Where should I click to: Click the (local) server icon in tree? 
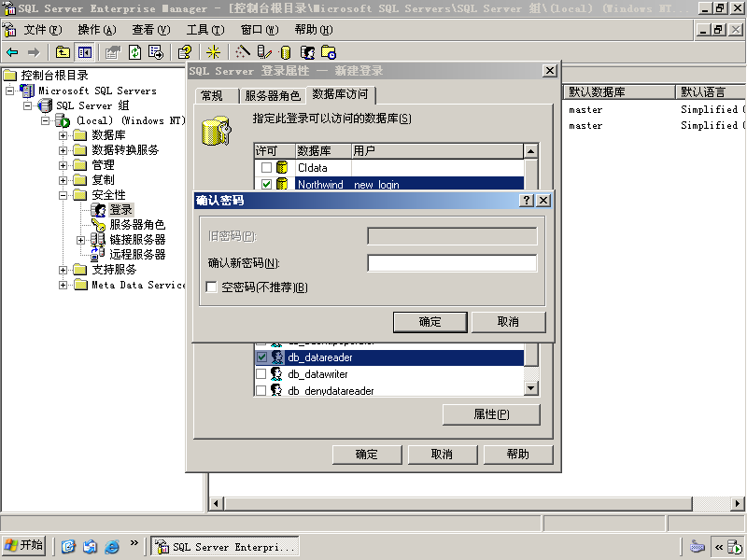coord(63,120)
